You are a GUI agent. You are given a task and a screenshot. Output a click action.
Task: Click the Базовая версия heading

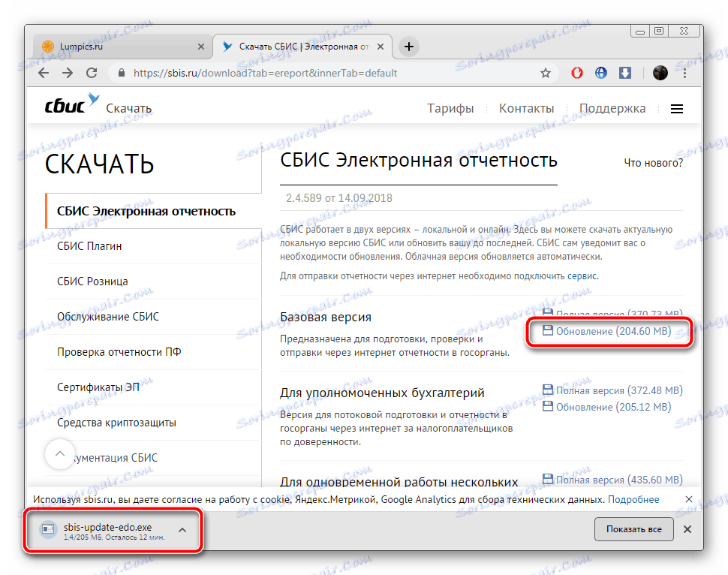click(326, 318)
